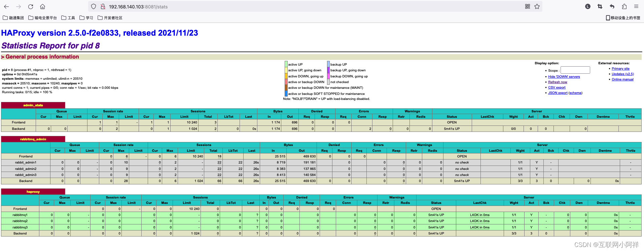This screenshot has width=644, height=251.
Task: Click the not checked grey legend swatch
Action: 328,82
